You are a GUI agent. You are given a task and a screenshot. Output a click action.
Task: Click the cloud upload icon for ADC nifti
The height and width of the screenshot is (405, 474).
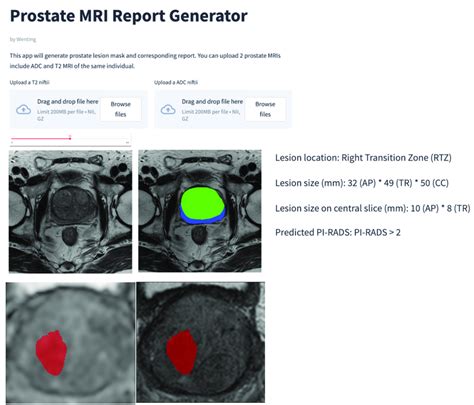[168, 109]
